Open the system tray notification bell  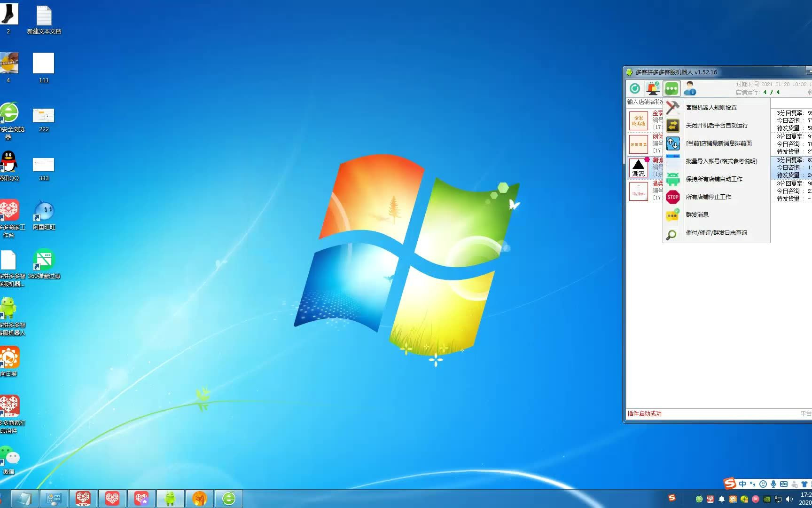(722, 499)
